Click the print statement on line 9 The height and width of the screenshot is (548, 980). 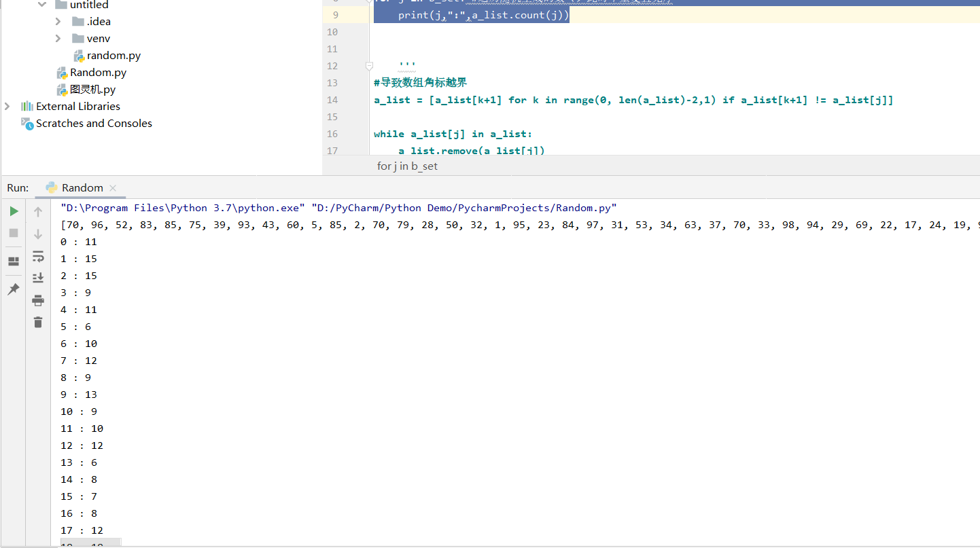tap(484, 15)
